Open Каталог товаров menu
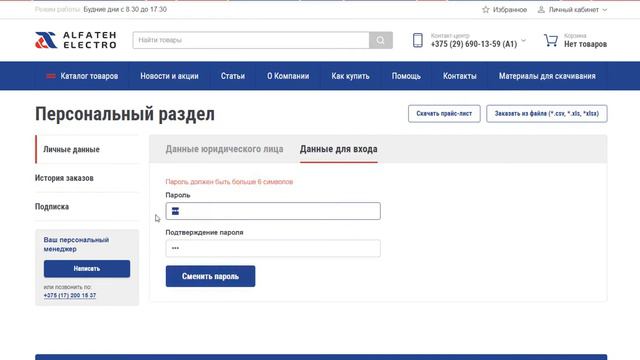The width and height of the screenshot is (640, 360). [89, 76]
